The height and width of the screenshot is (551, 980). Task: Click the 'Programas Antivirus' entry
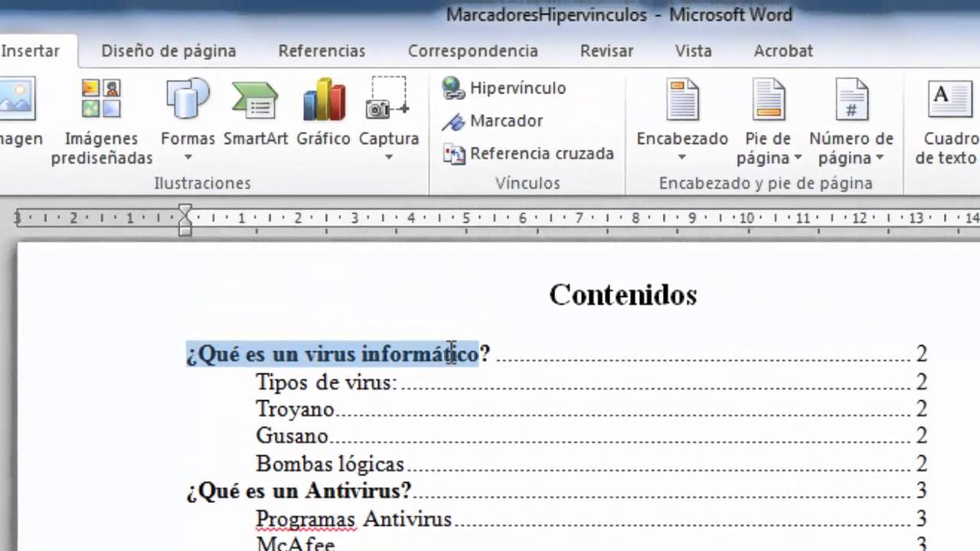click(x=354, y=519)
